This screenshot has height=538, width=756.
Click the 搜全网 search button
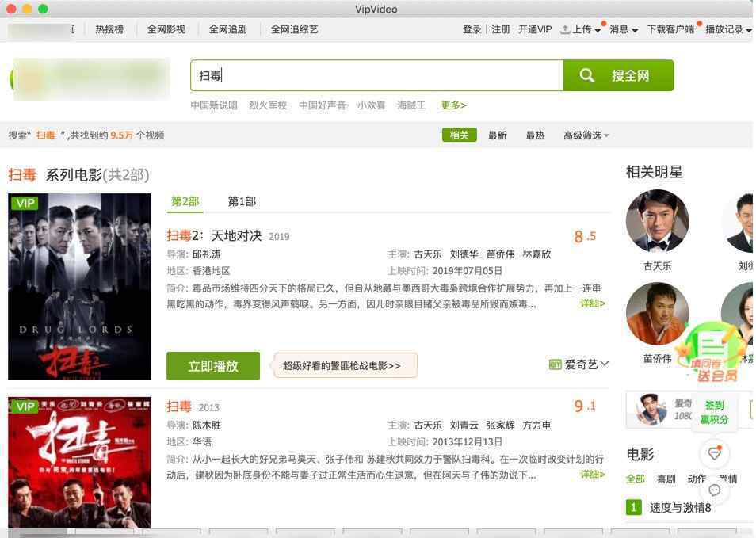(619, 75)
